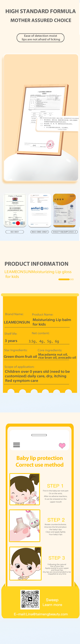Open the ISO 9001 certificate thumbnail

pyautogui.click(x=15, y=210)
